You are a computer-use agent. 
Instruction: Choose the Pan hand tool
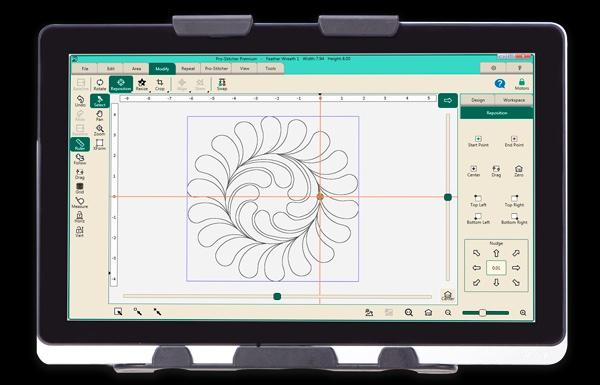click(99, 116)
